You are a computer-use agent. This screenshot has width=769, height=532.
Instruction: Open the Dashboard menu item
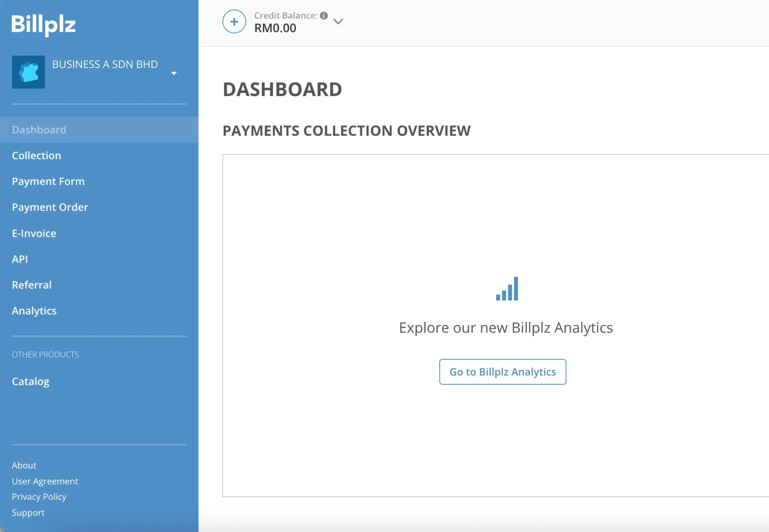(99, 130)
